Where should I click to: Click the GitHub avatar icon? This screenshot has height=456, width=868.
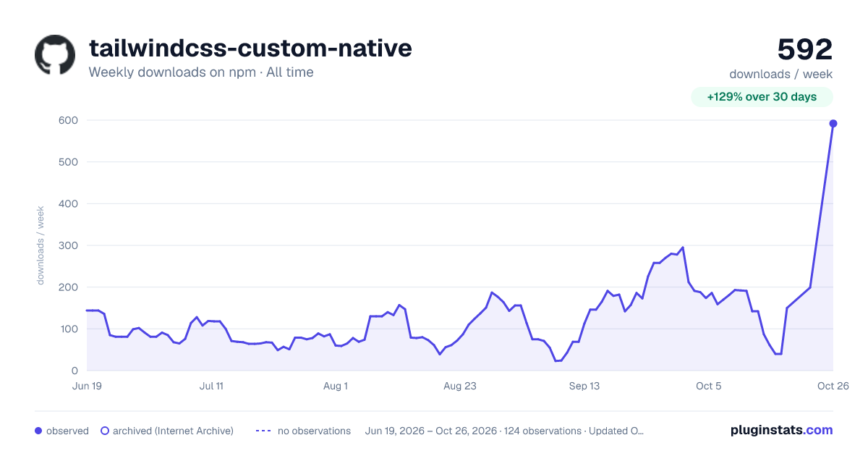click(55, 55)
